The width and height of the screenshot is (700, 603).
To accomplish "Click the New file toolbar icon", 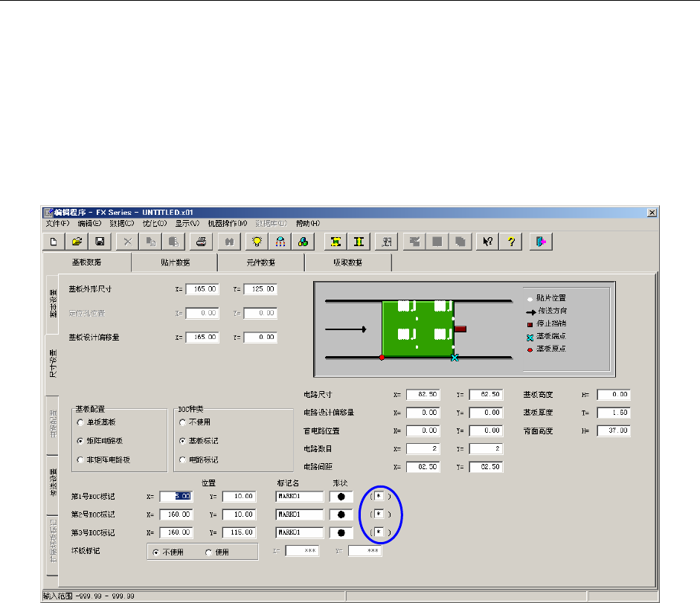I will tap(54, 242).
